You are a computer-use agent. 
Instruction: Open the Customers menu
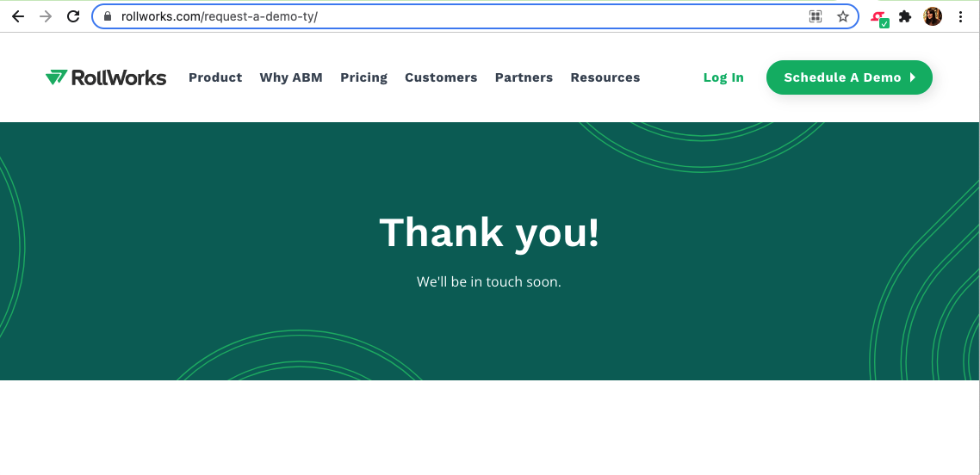point(441,77)
